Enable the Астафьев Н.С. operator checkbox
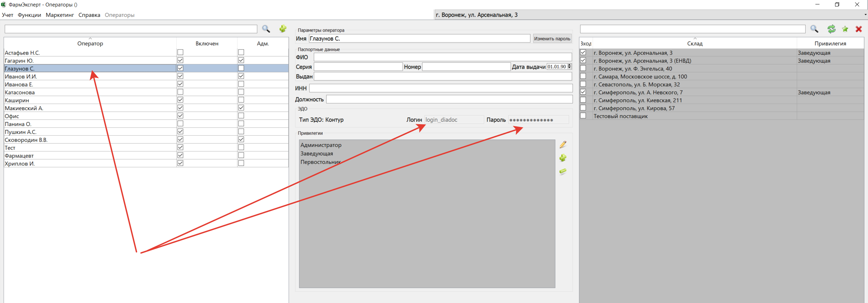This screenshot has height=303, width=868. [x=180, y=52]
